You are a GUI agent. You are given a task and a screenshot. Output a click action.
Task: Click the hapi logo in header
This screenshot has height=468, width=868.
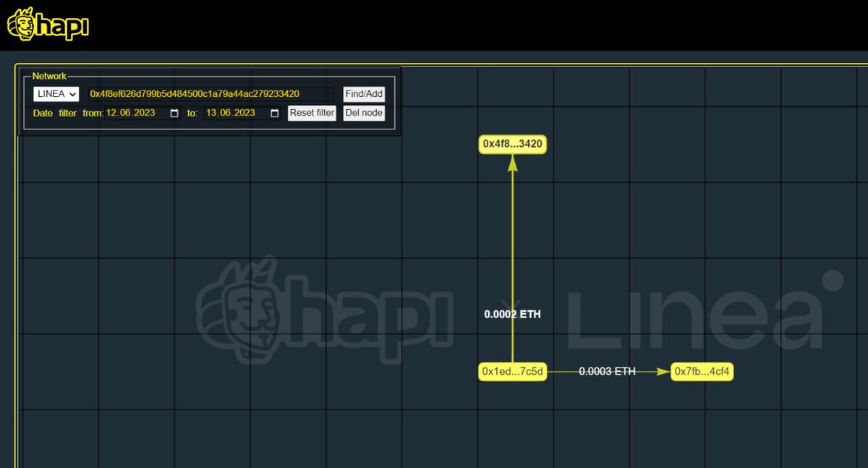click(x=48, y=25)
